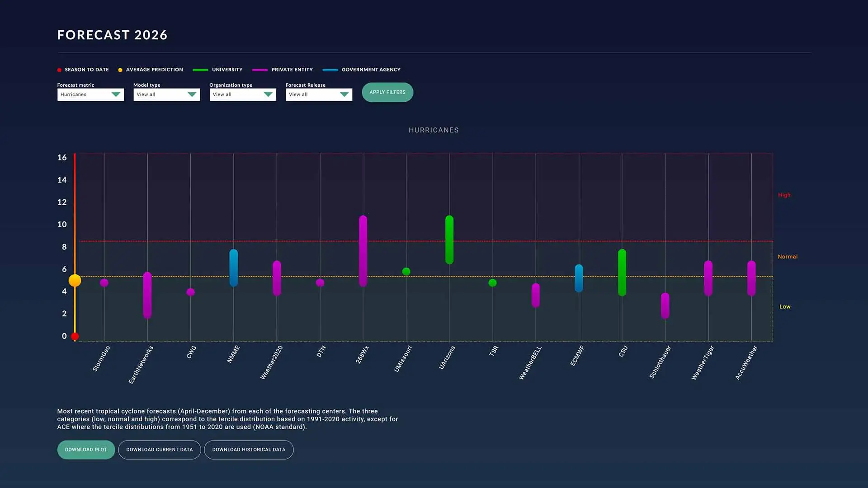Viewport: 868px width, 488px height.
Task: Click the WeatherBELL axis label
Action: coord(530,362)
